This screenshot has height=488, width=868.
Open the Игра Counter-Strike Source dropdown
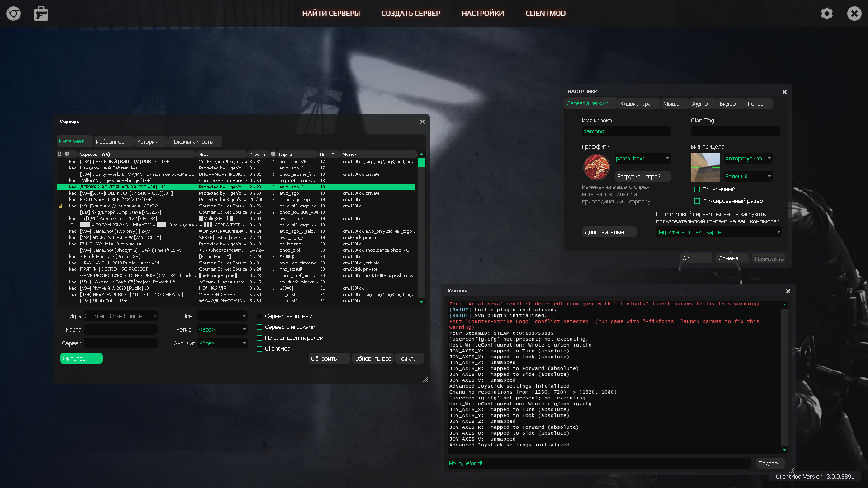pos(120,316)
